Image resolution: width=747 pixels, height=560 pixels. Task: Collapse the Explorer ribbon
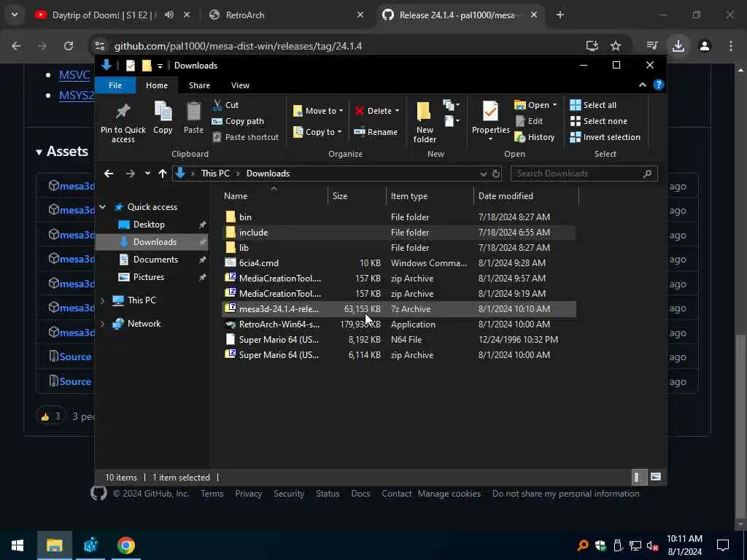click(642, 85)
